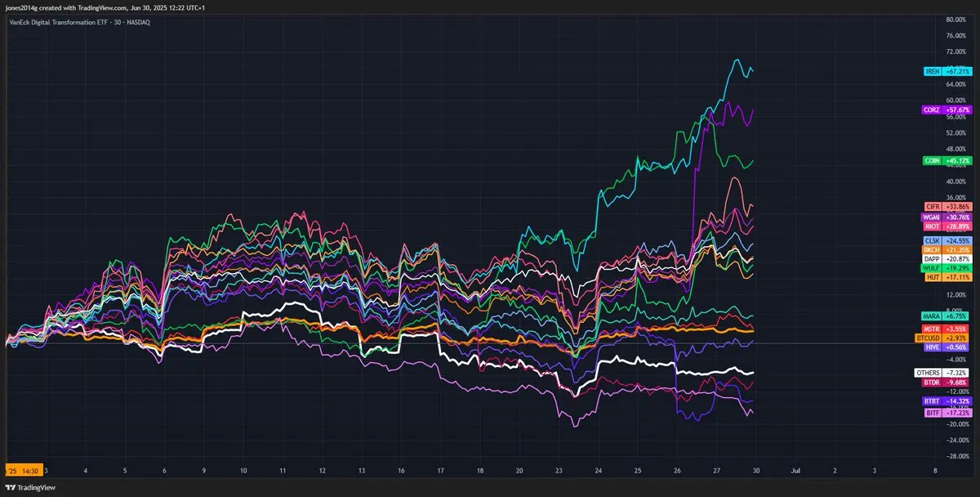
Task: Click the MARA +6.75% price label
Action: [947, 316]
